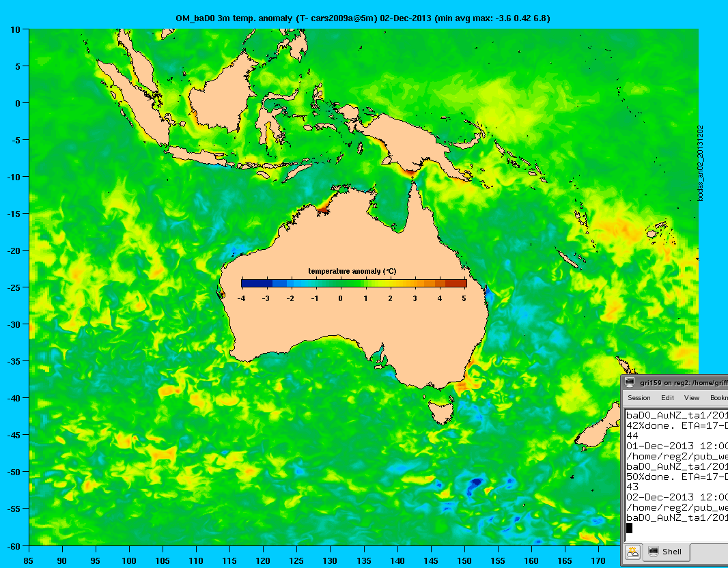The width and height of the screenshot is (728, 568).
Task: Click the gri159 on reg2 terminal title bar
Action: [x=675, y=382]
